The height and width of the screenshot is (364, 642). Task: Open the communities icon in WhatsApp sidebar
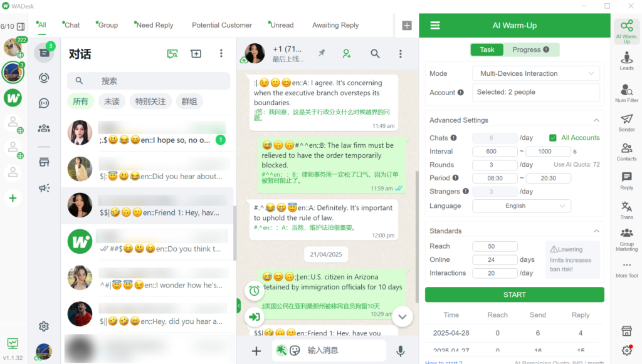44,128
